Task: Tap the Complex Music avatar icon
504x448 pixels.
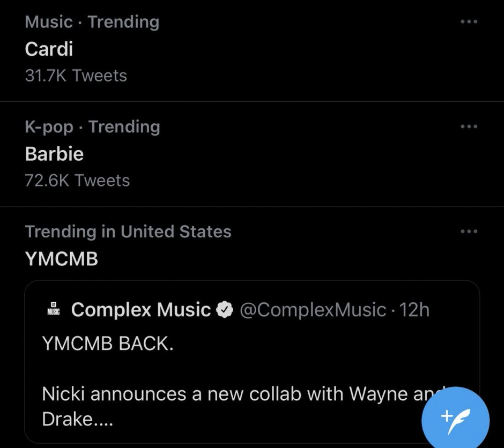Action: coord(54,309)
